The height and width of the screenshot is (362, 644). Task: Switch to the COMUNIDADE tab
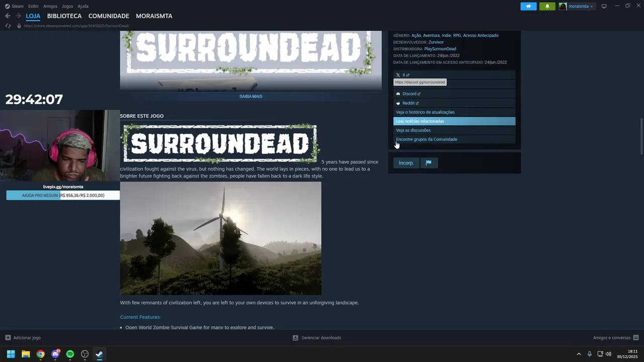click(109, 16)
